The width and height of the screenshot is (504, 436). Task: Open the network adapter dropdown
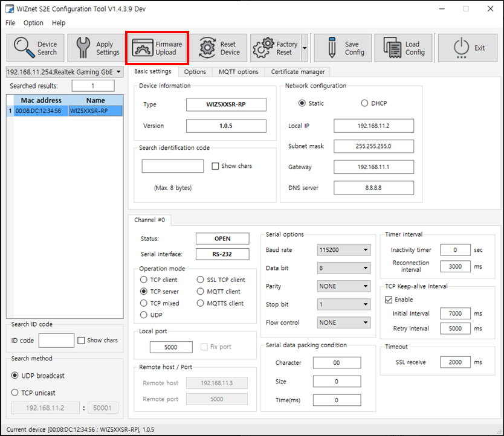coord(65,72)
